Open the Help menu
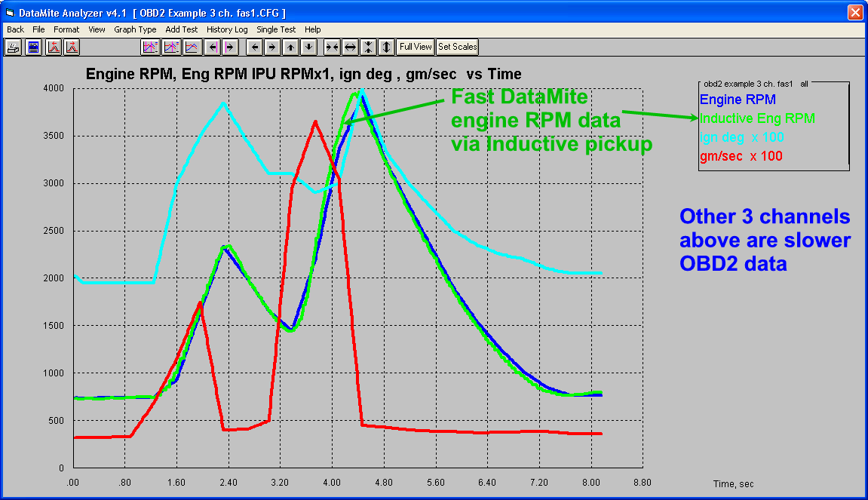The image size is (868, 500). [x=313, y=29]
